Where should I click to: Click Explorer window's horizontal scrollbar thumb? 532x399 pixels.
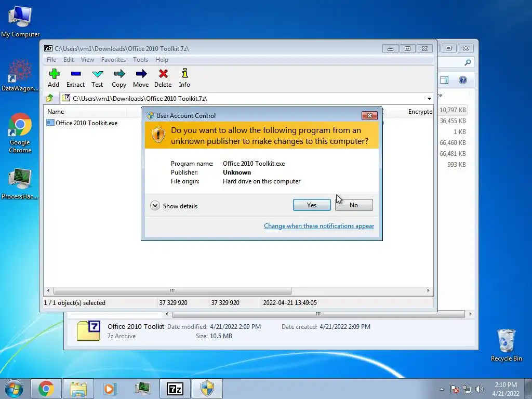coord(318,314)
